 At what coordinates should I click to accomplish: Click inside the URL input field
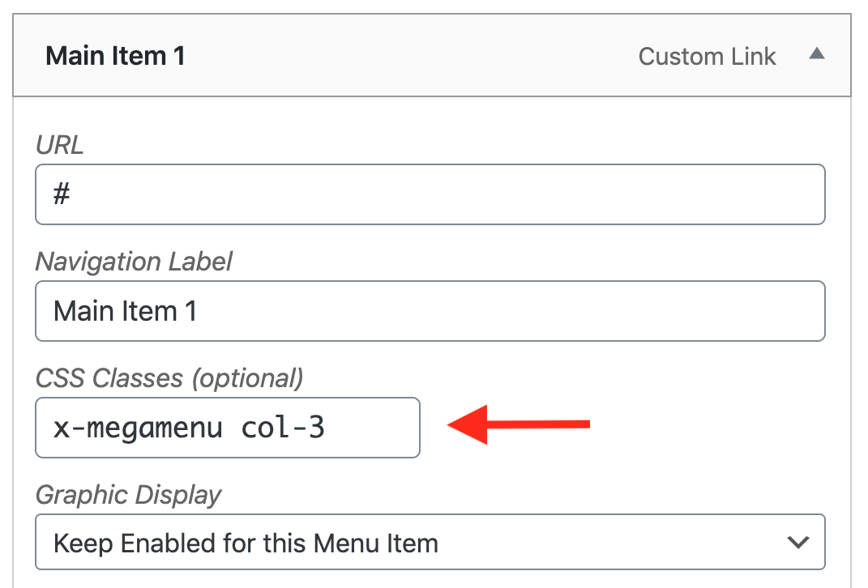coord(430,194)
